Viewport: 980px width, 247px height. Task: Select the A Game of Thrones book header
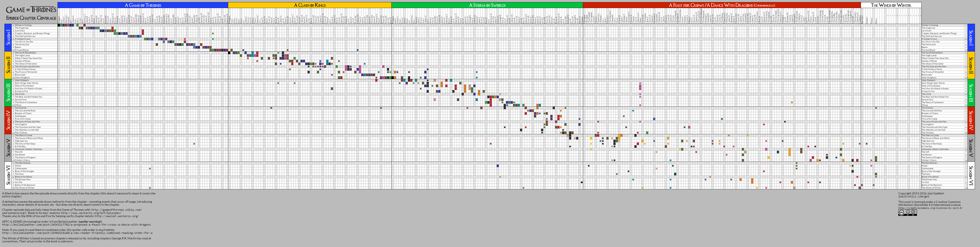point(143,5)
